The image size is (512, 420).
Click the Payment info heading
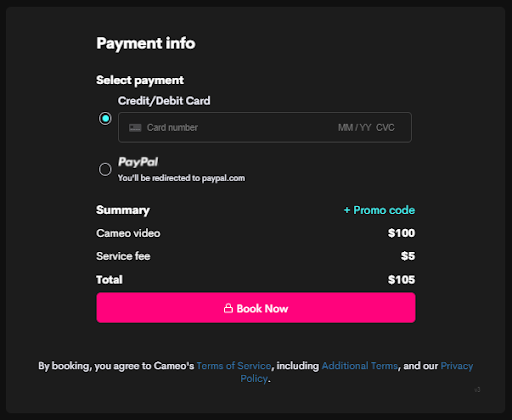tap(146, 44)
